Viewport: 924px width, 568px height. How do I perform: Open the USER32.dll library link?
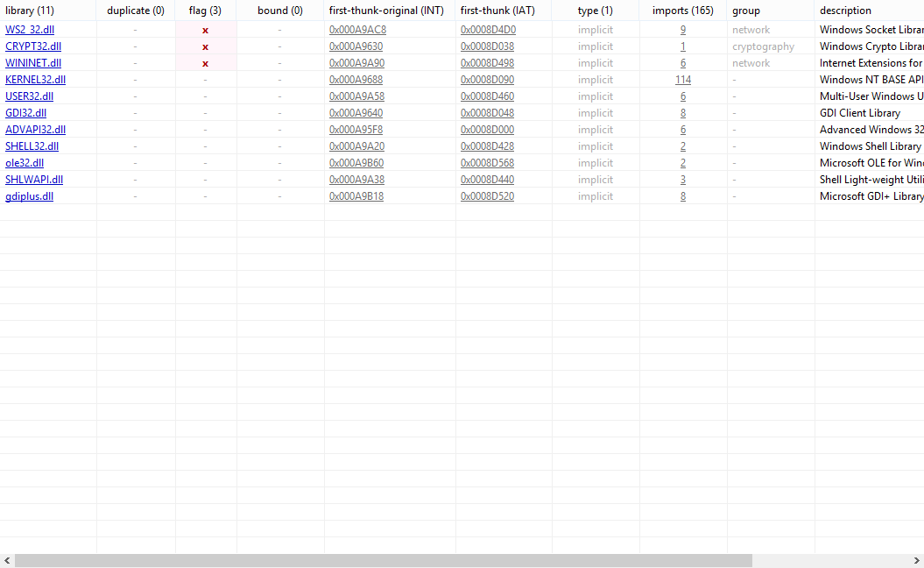tap(30, 96)
